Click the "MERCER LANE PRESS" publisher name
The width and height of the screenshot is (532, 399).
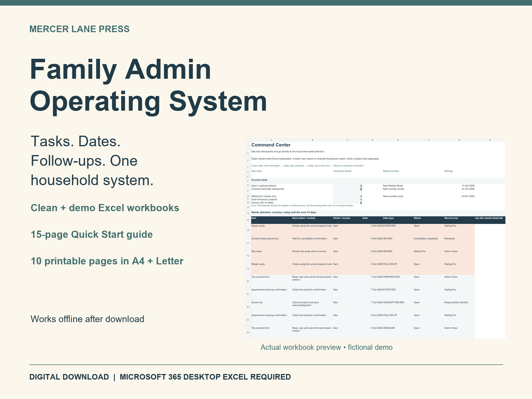tap(80, 29)
